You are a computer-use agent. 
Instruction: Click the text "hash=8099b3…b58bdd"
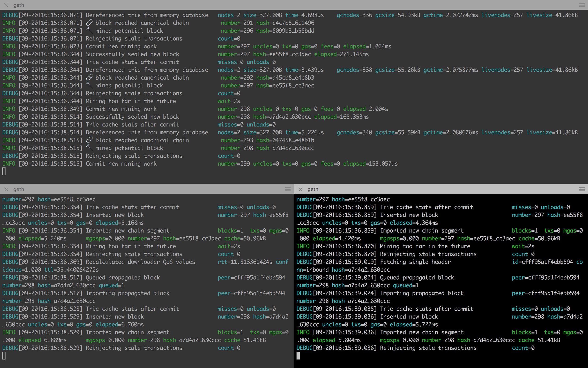(285, 31)
